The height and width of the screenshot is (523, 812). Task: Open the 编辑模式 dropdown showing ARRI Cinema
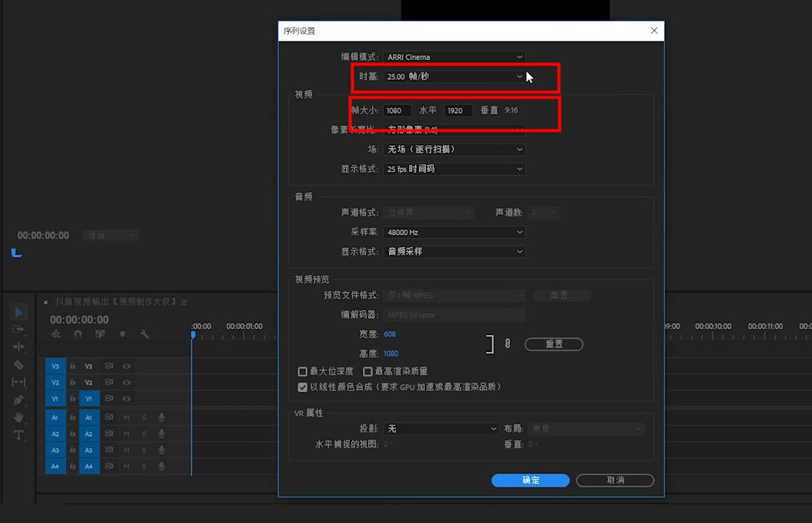pos(453,56)
